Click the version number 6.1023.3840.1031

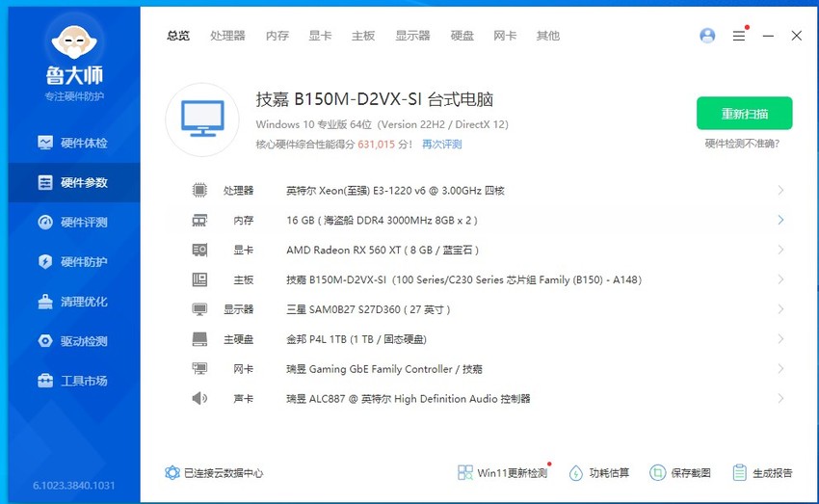tap(73, 485)
